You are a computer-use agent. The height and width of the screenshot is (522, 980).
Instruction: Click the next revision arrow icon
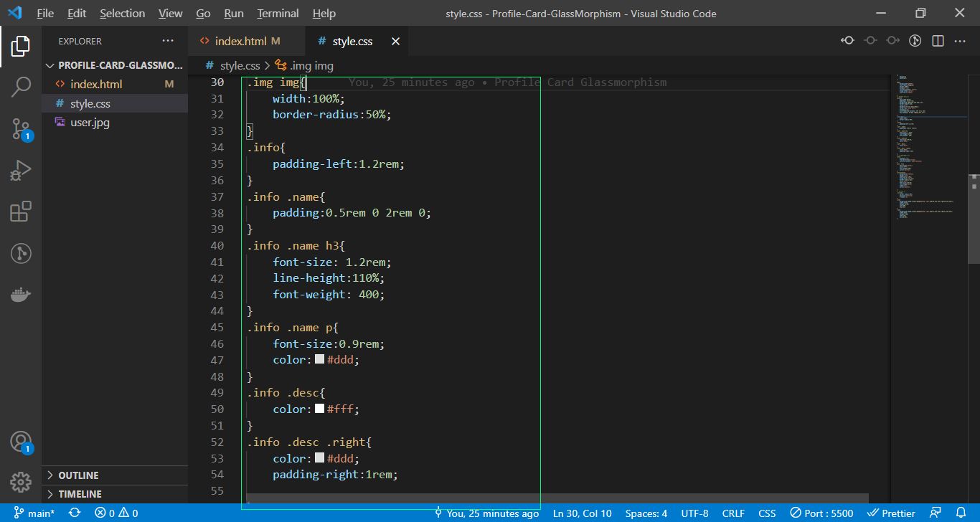coord(892,41)
